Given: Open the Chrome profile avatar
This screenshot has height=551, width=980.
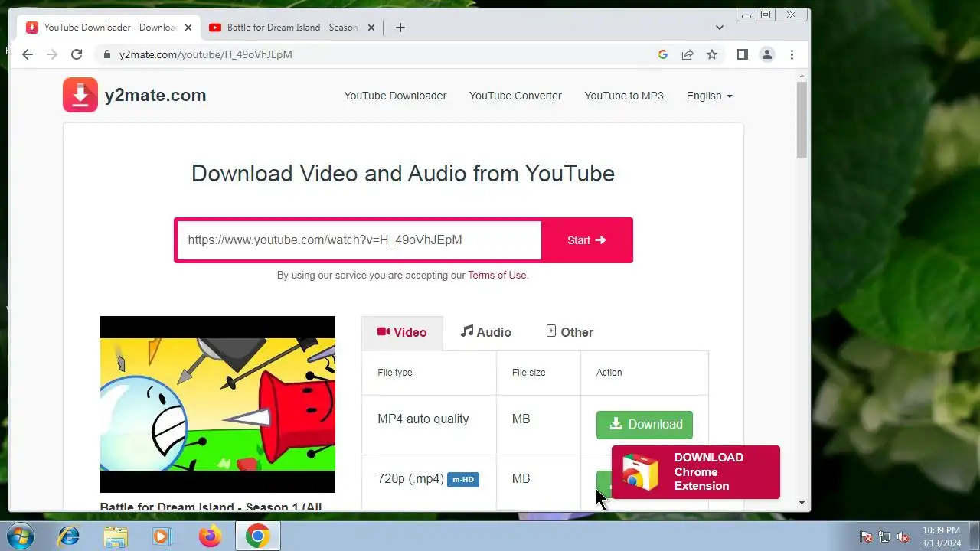Looking at the screenshot, I should [766, 54].
